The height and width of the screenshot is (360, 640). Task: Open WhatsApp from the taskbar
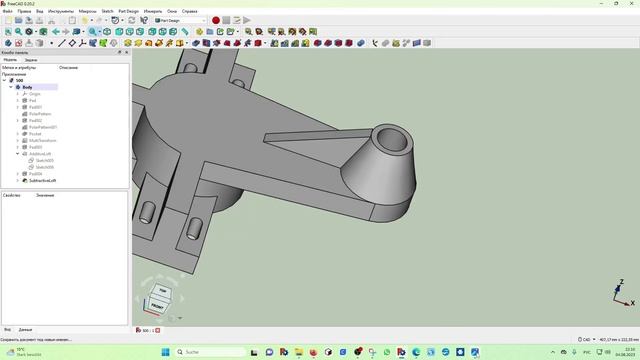click(x=387, y=352)
